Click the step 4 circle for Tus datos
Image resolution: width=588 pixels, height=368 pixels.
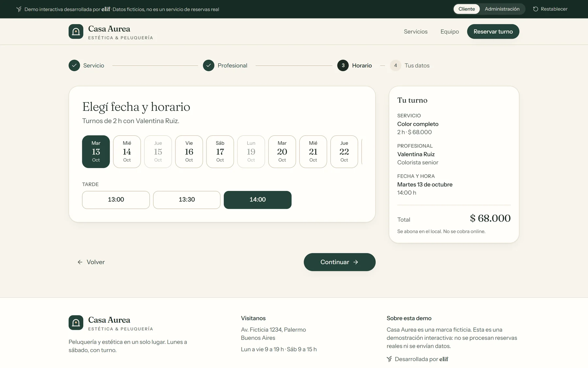[x=396, y=65]
